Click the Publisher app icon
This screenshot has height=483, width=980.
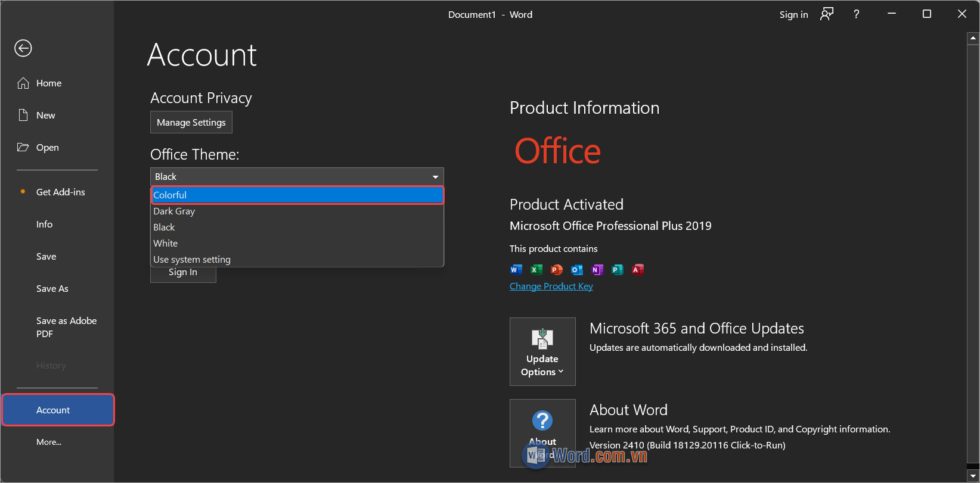[x=618, y=269]
